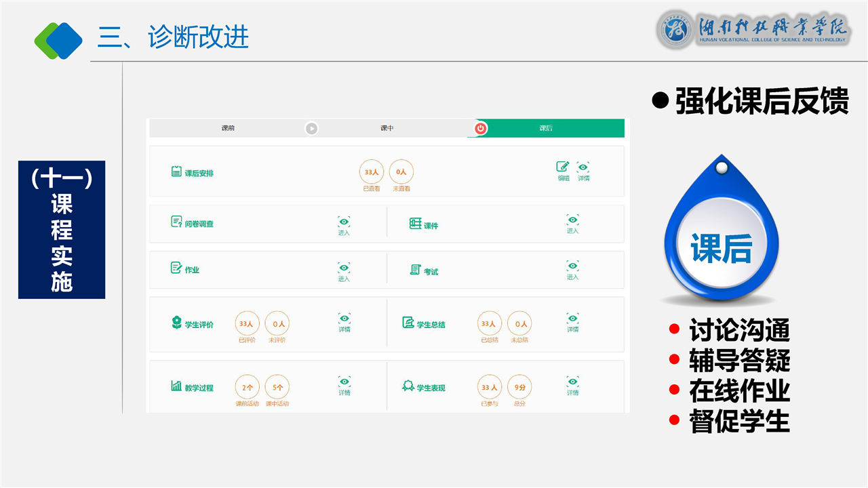The image size is (868, 488).
Task: Enter the 考试 section via its icon
Action: 572,266
